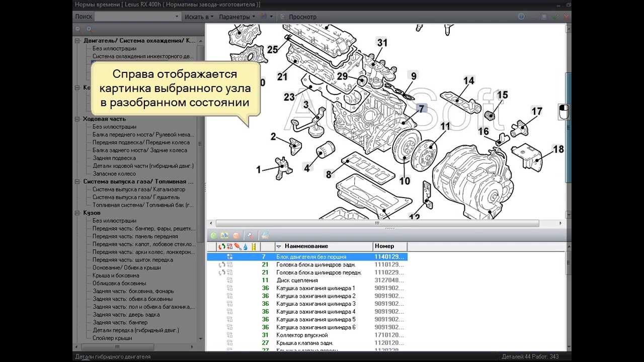This screenshot has width=644, height=362.
Task: Click the 'ab' rename icon in list toolbar
Action: tap(224, 235)
